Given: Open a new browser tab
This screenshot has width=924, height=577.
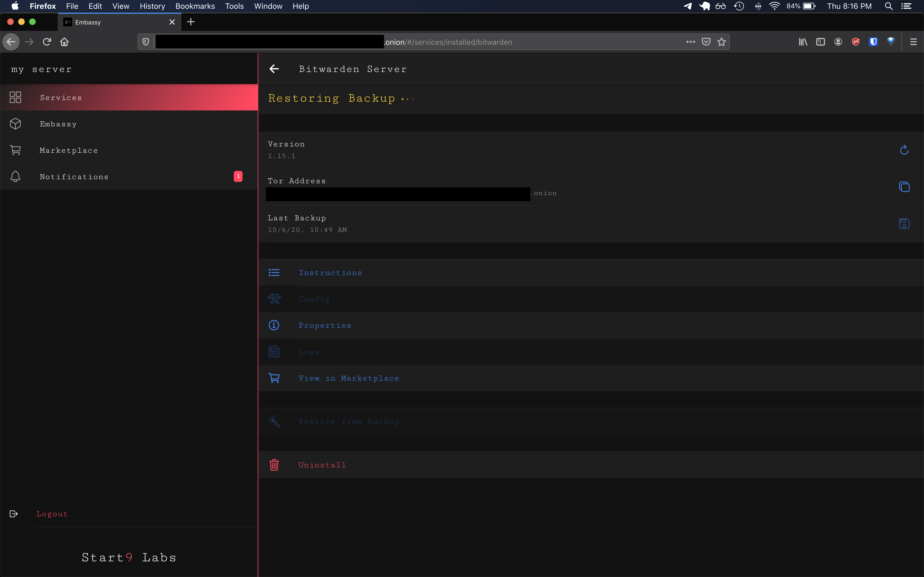Looking at the screenshot, I should click(191, 22).
